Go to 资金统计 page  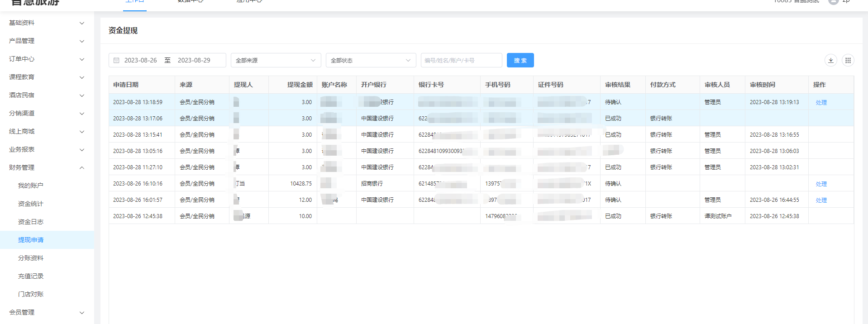click(31, 204)
